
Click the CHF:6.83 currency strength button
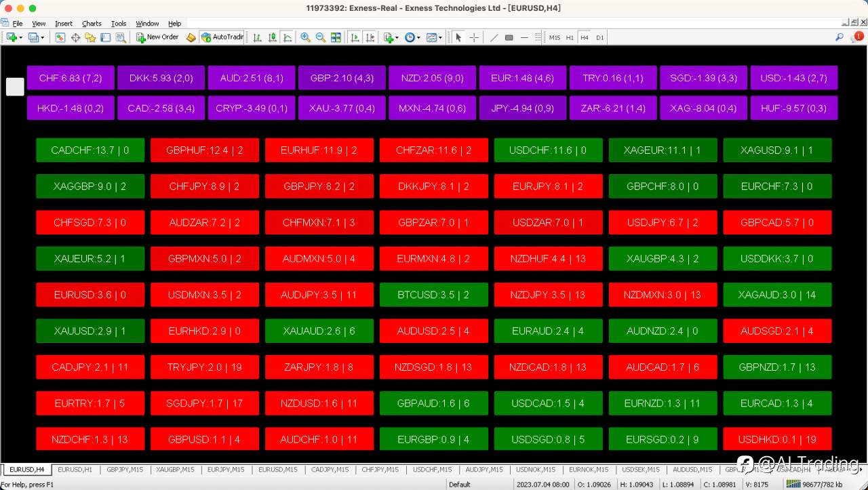point(71,78)
